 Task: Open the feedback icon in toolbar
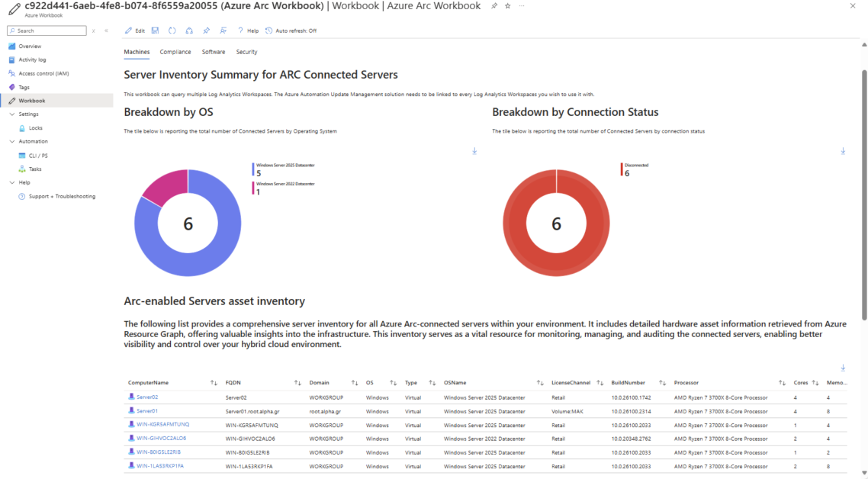click(223, 31)
